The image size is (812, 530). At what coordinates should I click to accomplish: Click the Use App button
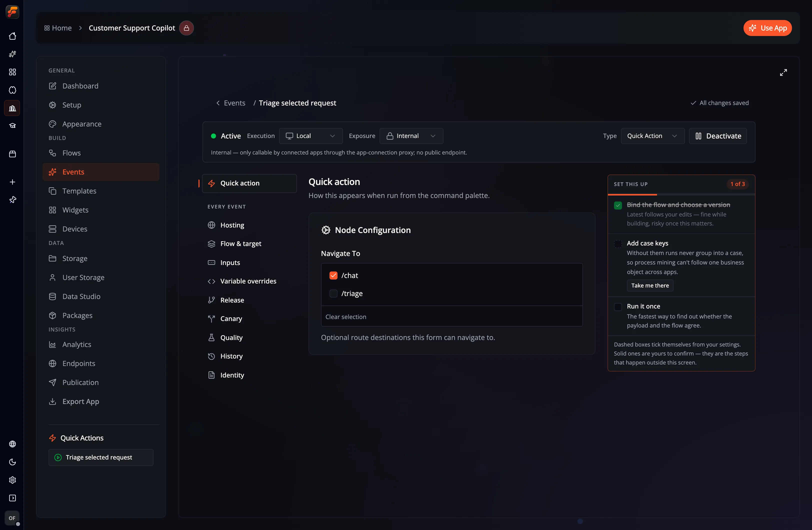tap(767, 28)
